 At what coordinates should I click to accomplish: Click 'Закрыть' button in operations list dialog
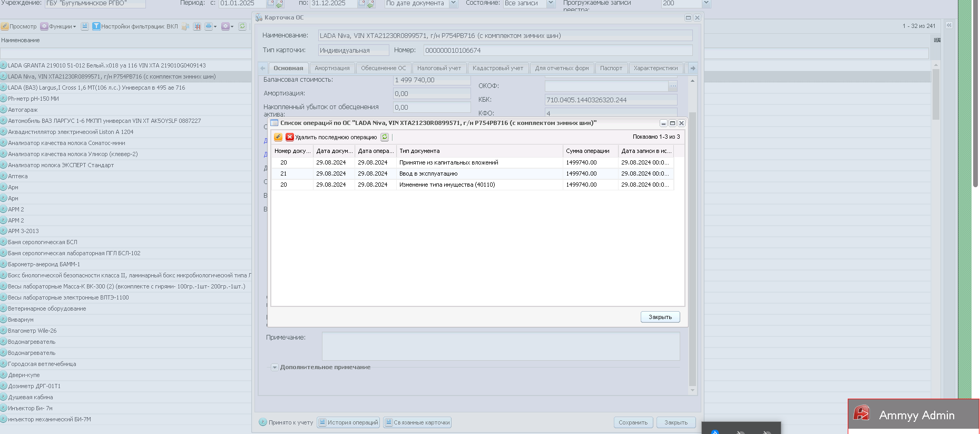tap(660, 317)
